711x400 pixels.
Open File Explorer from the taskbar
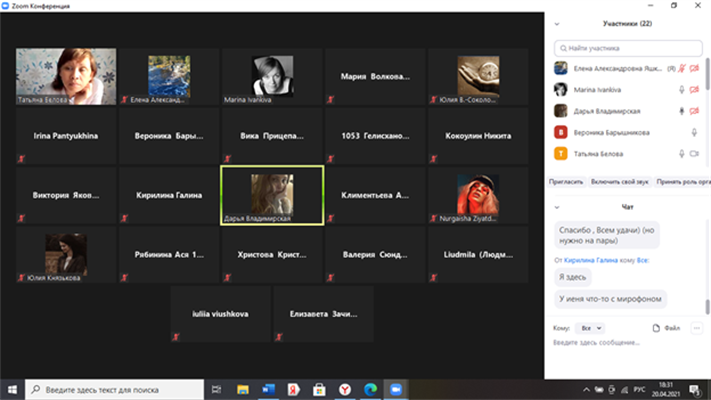coord(243,390)
